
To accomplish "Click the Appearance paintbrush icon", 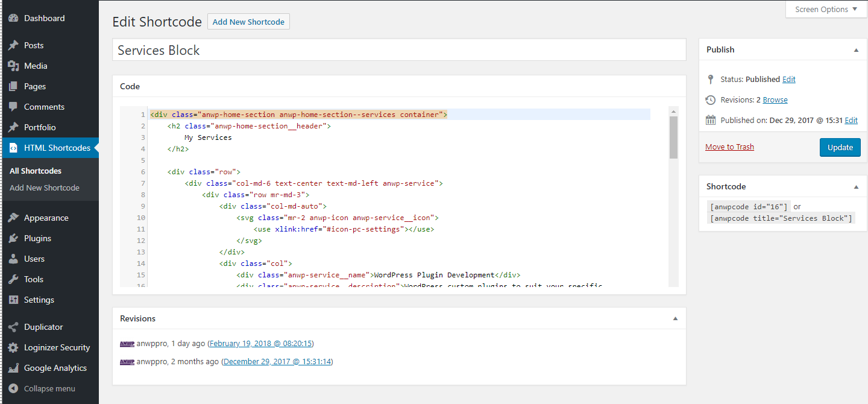I will pos(13,218).
